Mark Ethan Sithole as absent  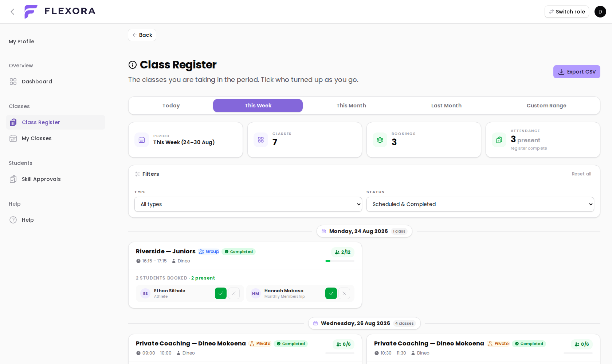[x=234, y=293]
